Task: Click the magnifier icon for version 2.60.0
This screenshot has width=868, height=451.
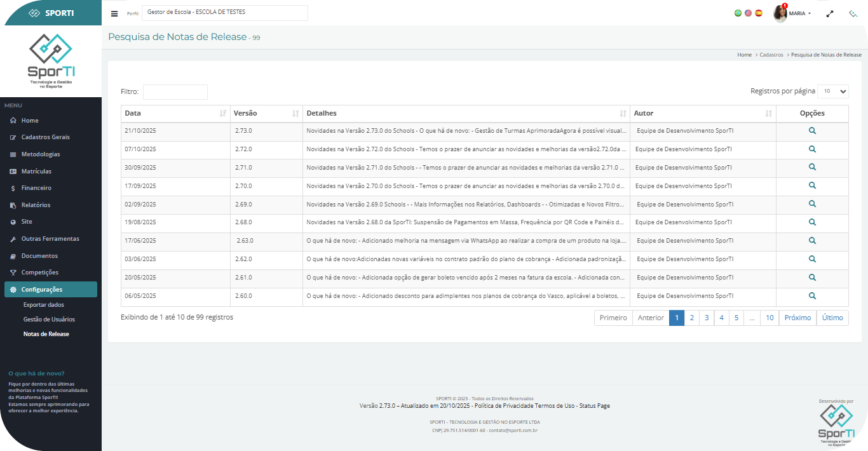Action: pos(812,296)
